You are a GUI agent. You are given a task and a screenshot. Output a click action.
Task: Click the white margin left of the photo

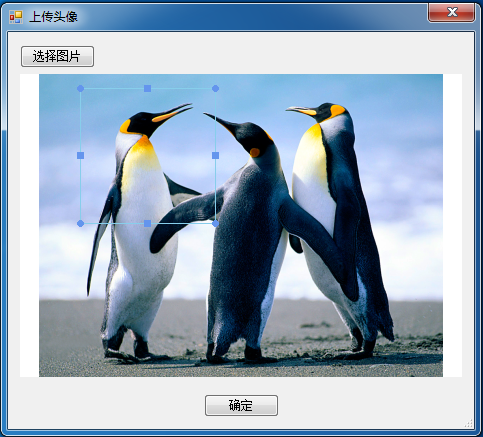(29, 225)
